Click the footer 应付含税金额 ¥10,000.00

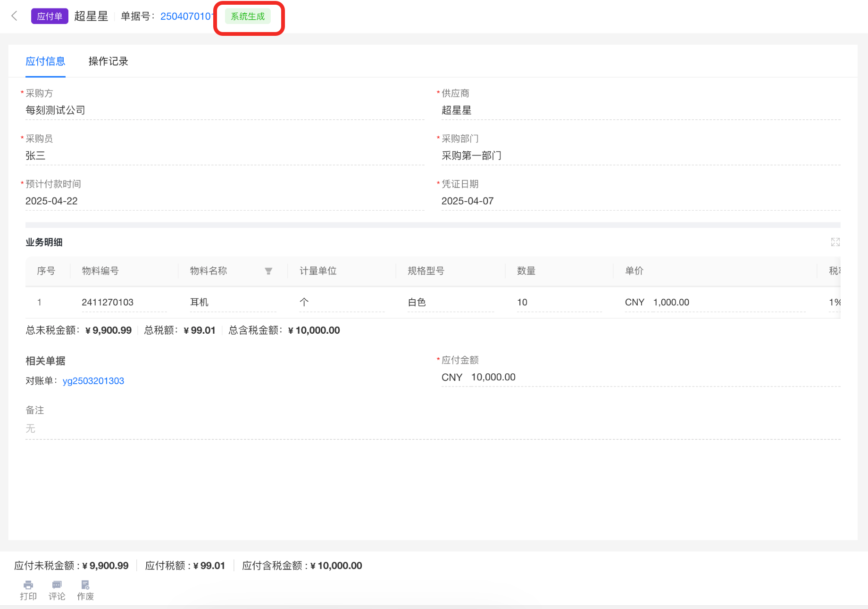point(302,566)
